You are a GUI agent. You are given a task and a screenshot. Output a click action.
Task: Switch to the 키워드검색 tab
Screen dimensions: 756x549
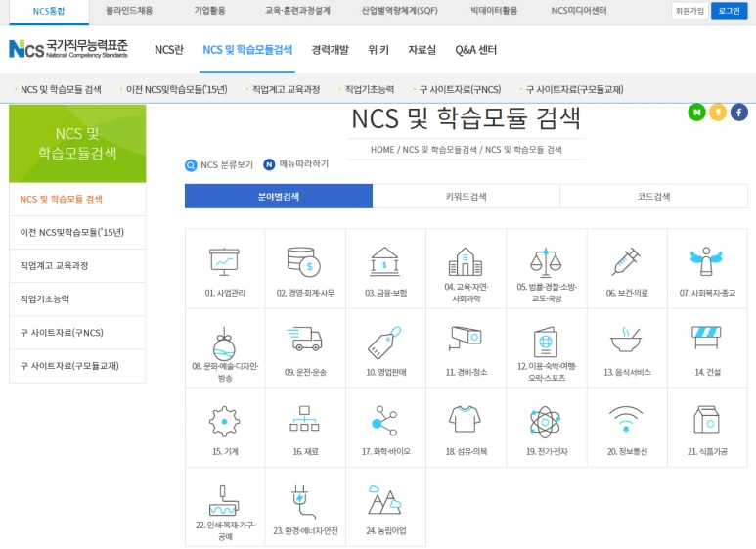coord(467,197)
